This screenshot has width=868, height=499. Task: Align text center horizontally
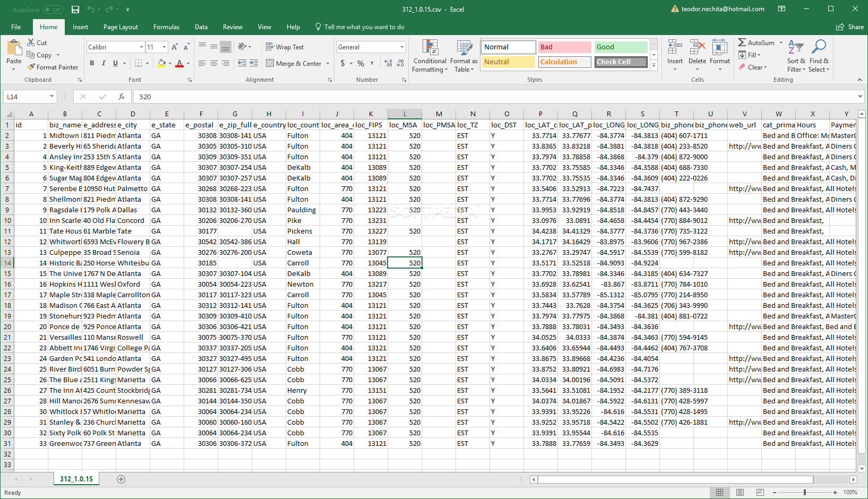[214, 63]
